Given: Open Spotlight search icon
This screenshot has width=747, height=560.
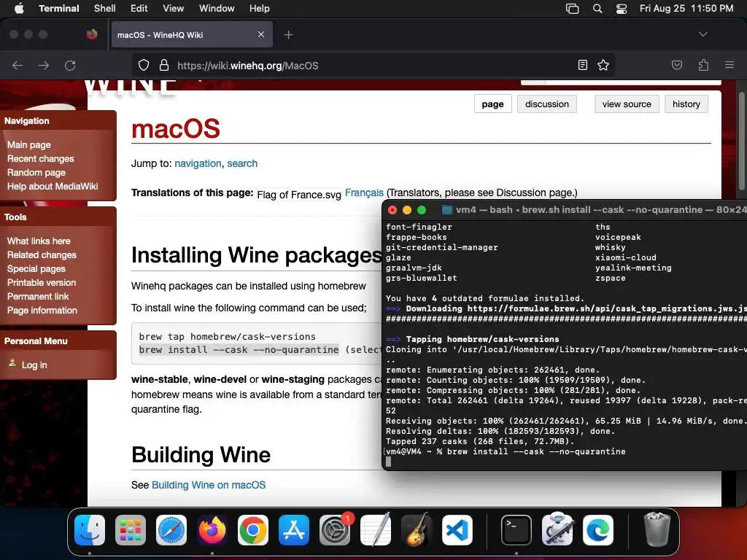Looking at the screenshot, I should (597, 9).
